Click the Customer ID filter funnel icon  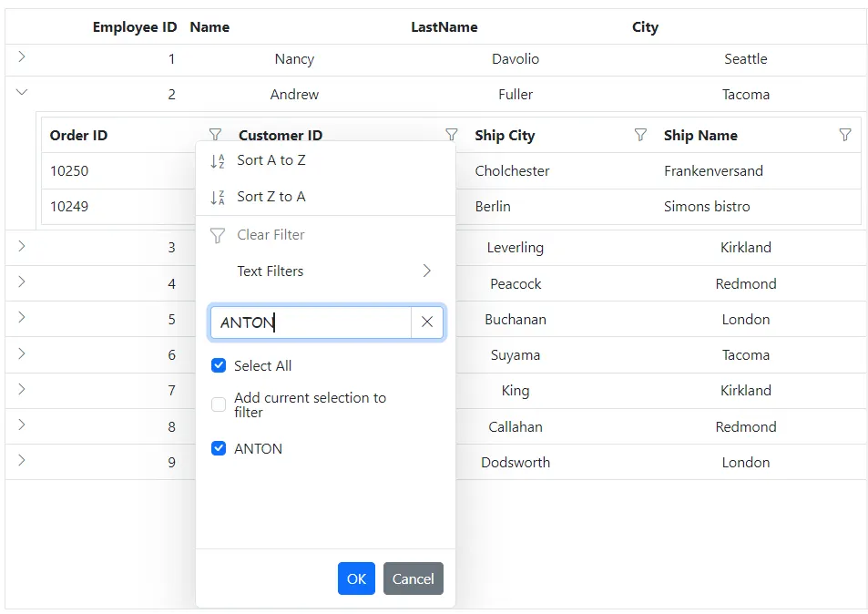point(452,134)
